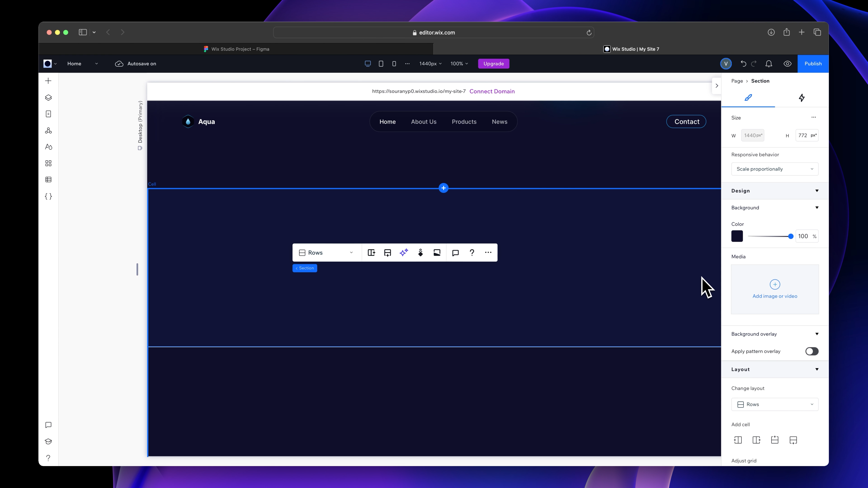Open the code icon in the left sidebar

48,196
